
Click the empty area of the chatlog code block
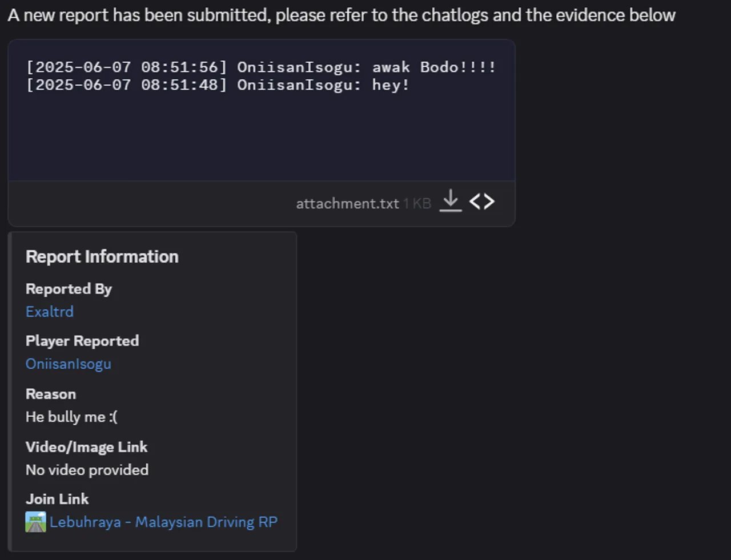262,137
